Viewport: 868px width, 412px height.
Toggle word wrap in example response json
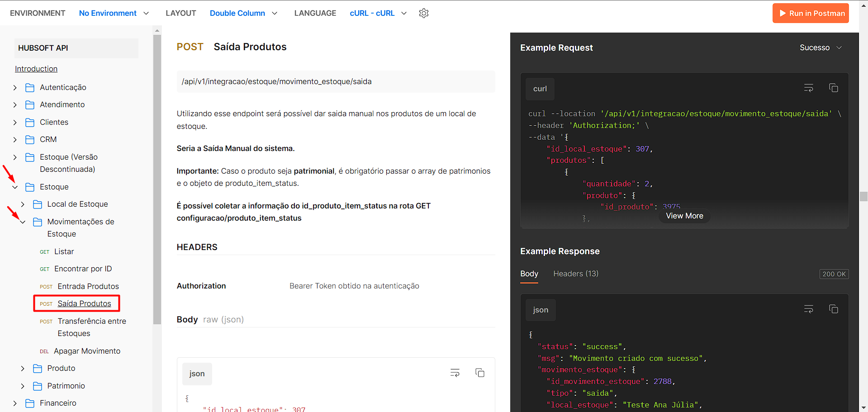pyautogui.click(x=808, y=309)
